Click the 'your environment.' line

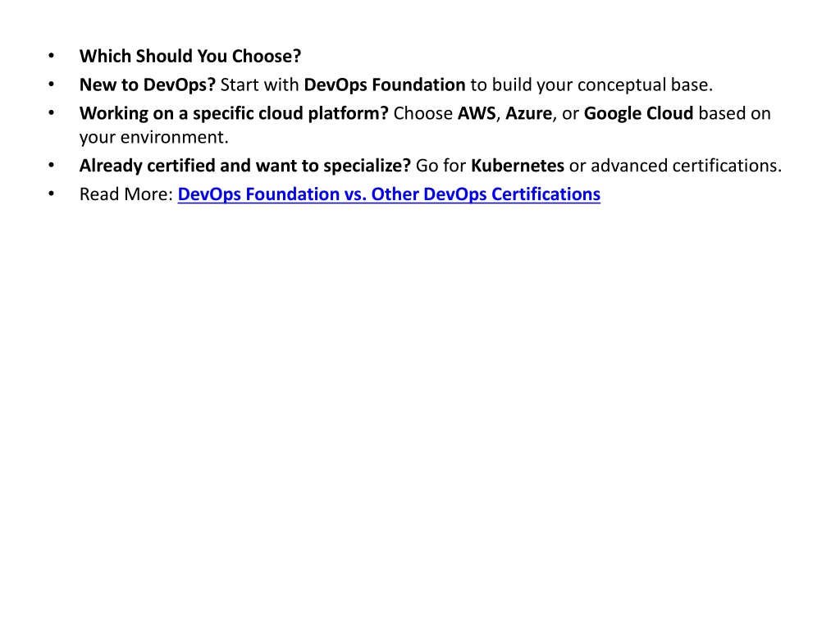click(153, 137)
